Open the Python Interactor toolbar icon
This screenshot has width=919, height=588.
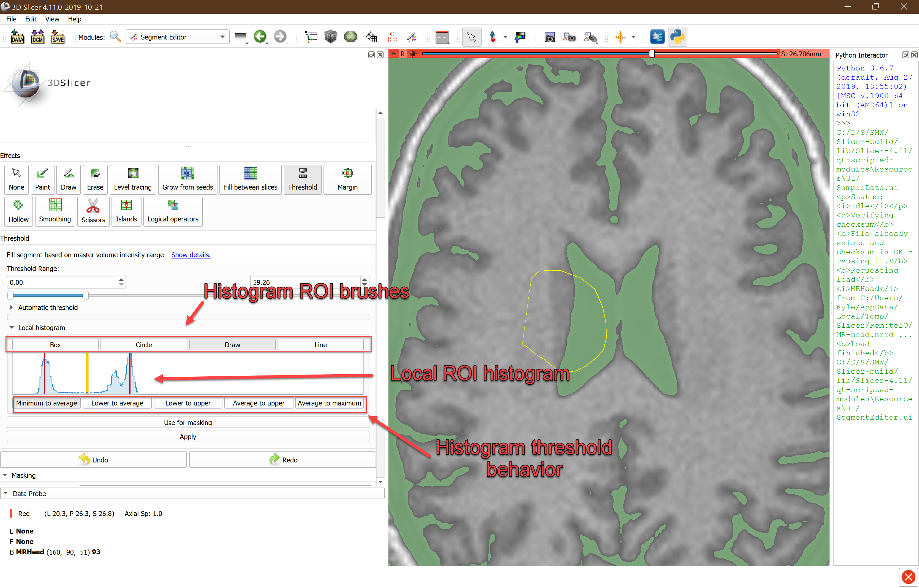(677, 37)
